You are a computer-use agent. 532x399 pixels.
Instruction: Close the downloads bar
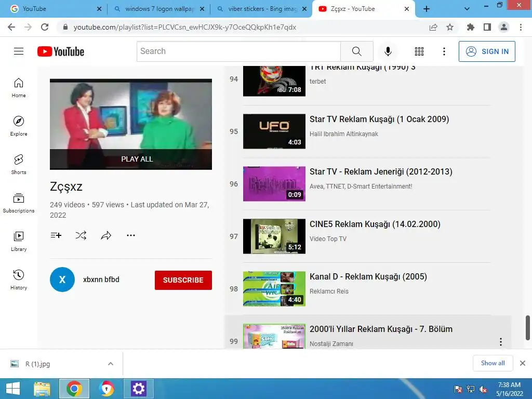click(x=523, y=363)
